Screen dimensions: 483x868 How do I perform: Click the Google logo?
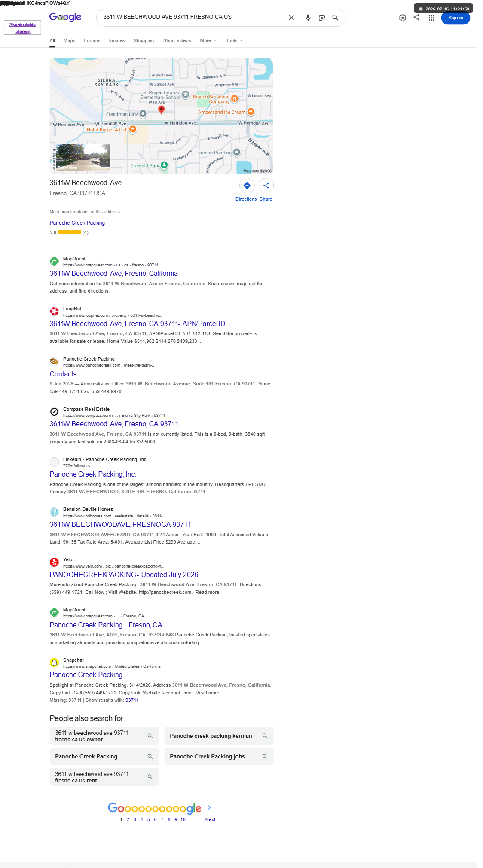click(65, 17)
